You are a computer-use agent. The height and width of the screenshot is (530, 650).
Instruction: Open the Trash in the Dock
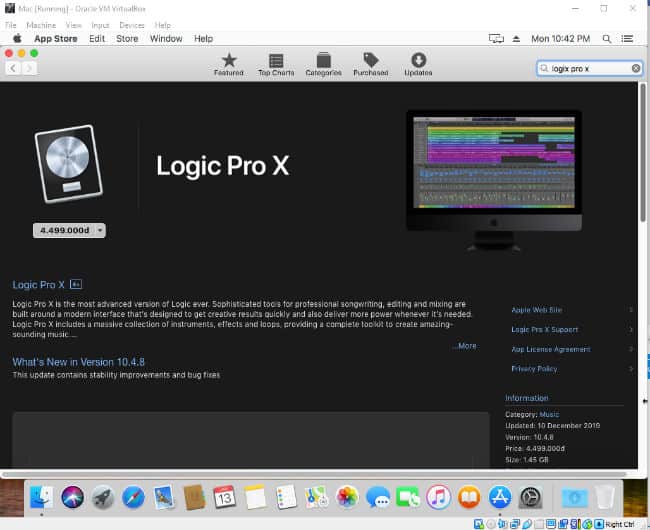tap(605, 497)
